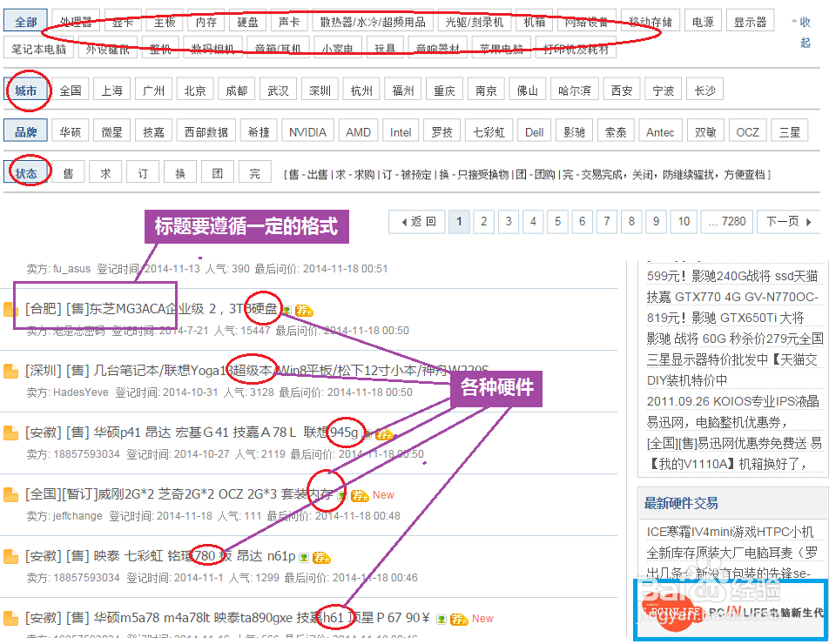Image resolution: width=829 pixels, height=644 pixels.
Task: Click folder icon beside 东芝MG3ACA post
Action: pos(10,309)
